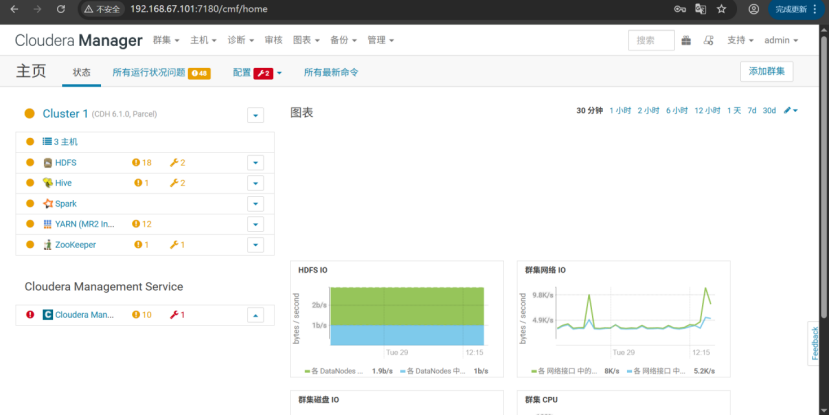This screenshot has width=830, height=415.
Task: Click the Spark star icon
Action: coord(48,204)
